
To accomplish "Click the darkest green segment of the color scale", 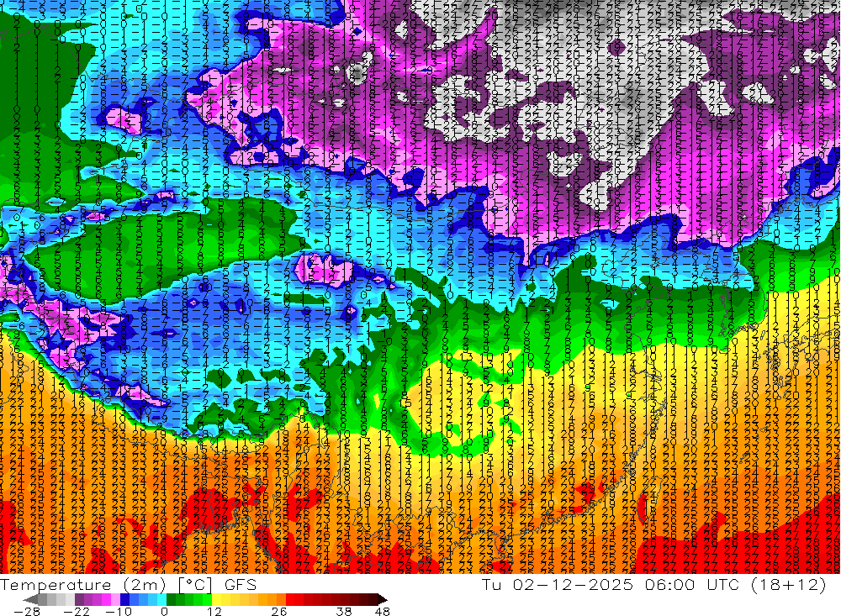I will click(171, 599).
